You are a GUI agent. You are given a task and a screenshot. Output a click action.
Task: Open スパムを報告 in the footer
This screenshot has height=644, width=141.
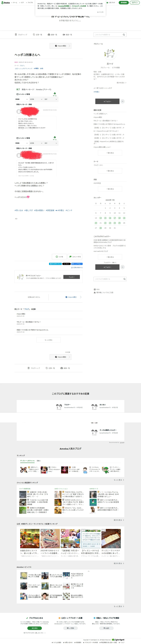pyautogui.click(x=56, y=642)
